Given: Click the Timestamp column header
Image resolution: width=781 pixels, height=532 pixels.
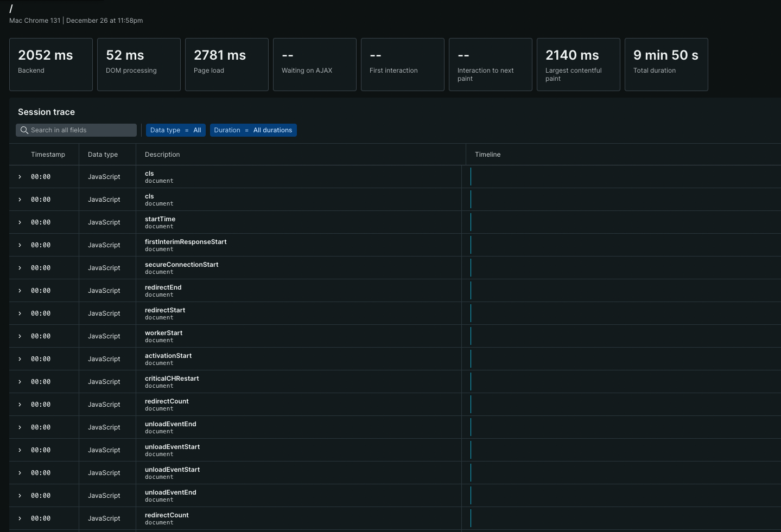Looking at the screenshot, I should pos(48,155).
